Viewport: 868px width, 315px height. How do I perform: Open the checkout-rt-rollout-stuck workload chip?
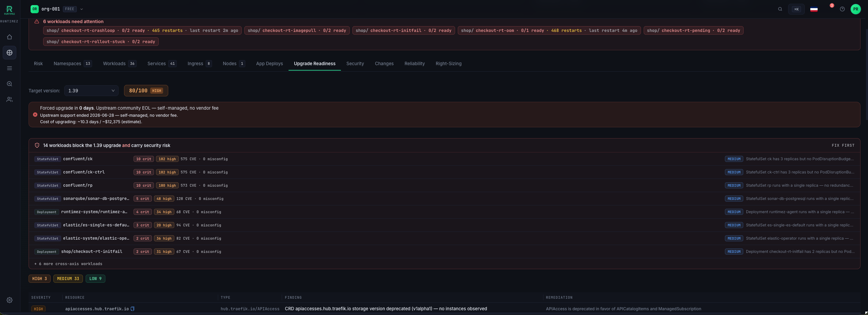[x=101, y=42]
